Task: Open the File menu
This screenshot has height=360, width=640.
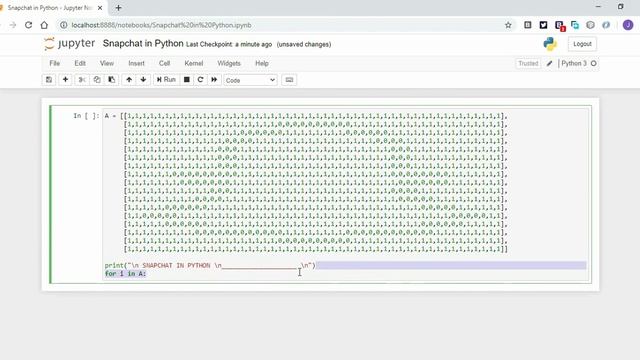Action: point(55,63)
